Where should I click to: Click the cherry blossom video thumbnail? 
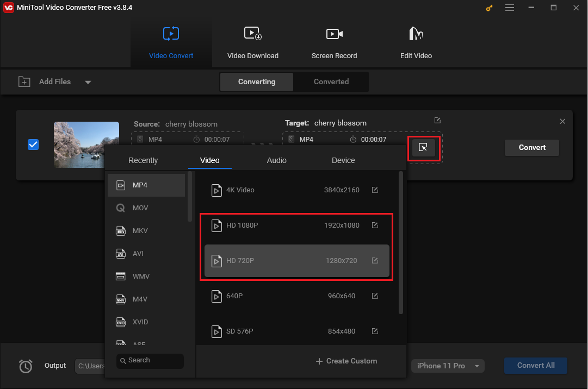tap(86, 145)
